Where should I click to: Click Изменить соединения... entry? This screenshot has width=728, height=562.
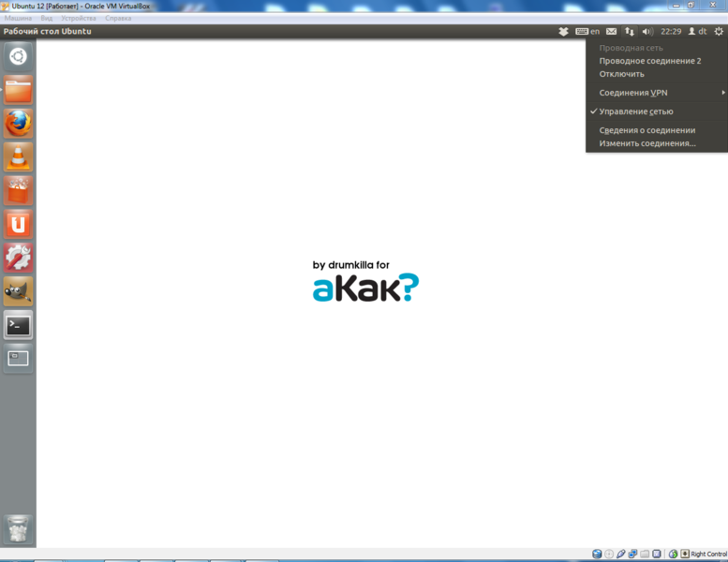point(647,143)
